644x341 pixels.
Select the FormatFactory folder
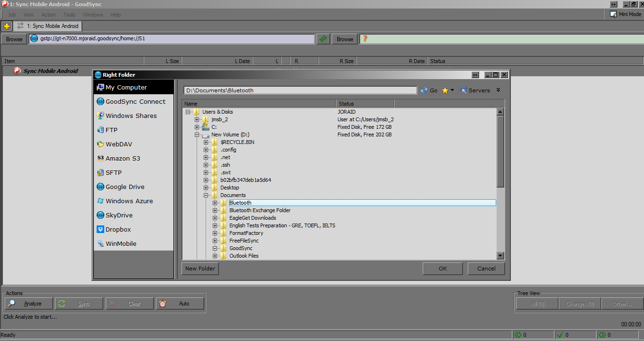[246, 233]
